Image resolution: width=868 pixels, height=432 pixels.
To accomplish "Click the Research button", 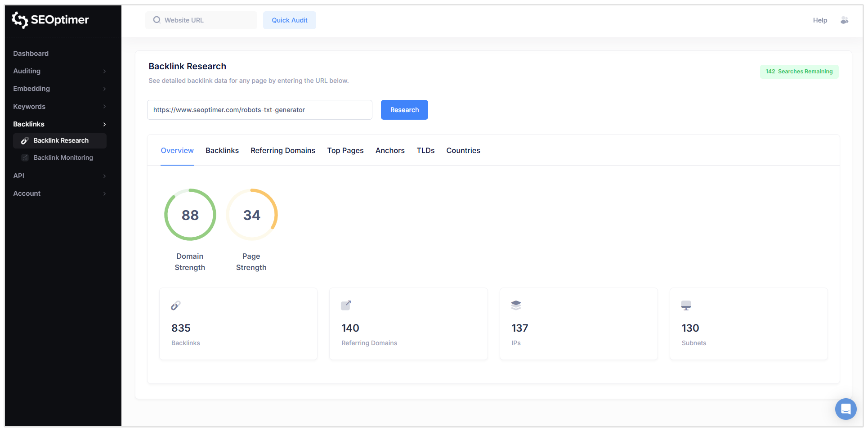I will (404, 110).
